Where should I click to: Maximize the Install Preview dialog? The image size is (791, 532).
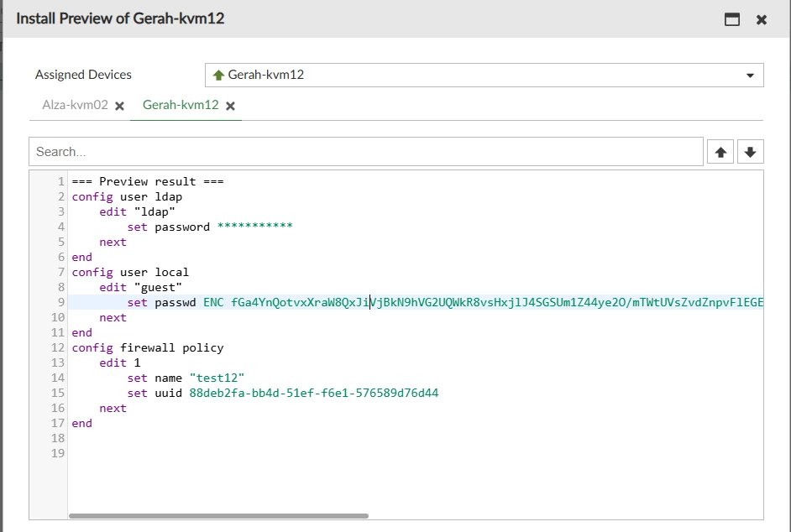[x=732, y=19]
